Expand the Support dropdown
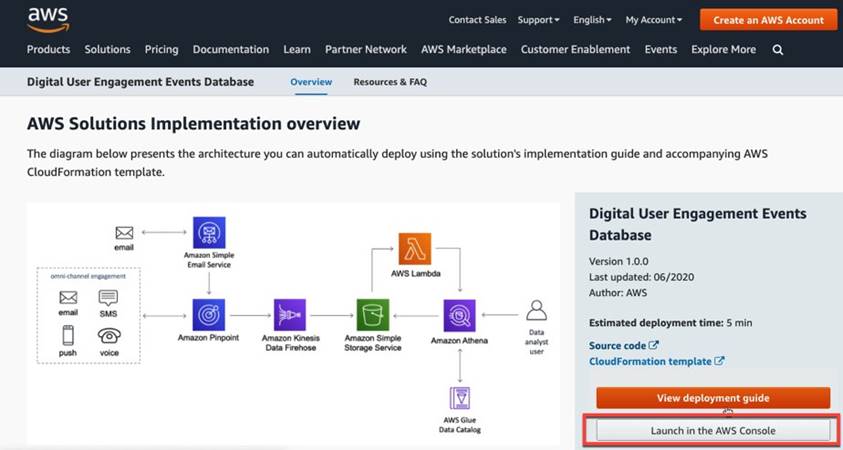This screenshot has width=843, height=450. tap(538, 20)
